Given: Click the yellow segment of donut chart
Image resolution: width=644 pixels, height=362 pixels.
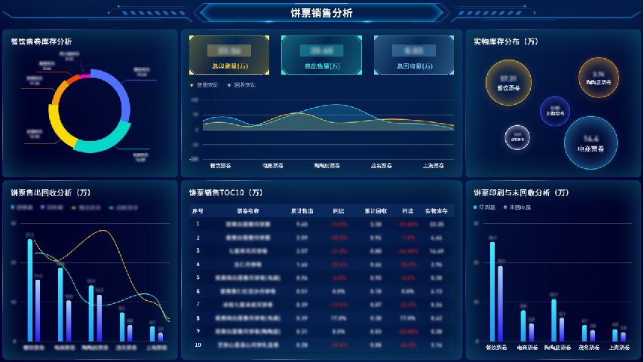Looking at the screenshot, I should click(x=59, y=126).
